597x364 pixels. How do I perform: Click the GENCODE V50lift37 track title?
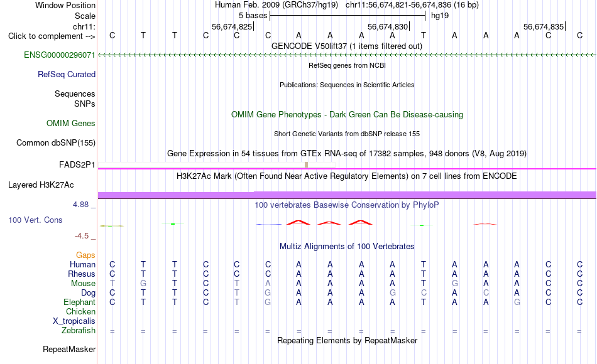(347, 46)
